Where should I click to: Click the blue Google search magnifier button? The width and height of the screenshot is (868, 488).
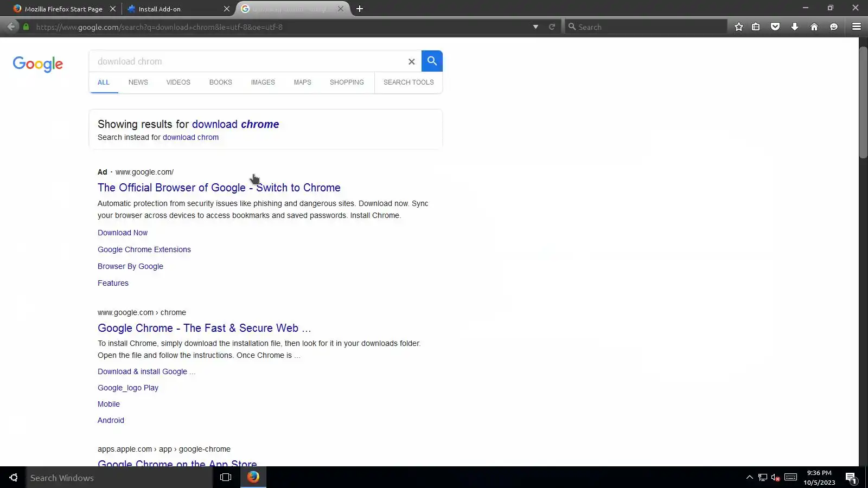[x=432, y=61]
